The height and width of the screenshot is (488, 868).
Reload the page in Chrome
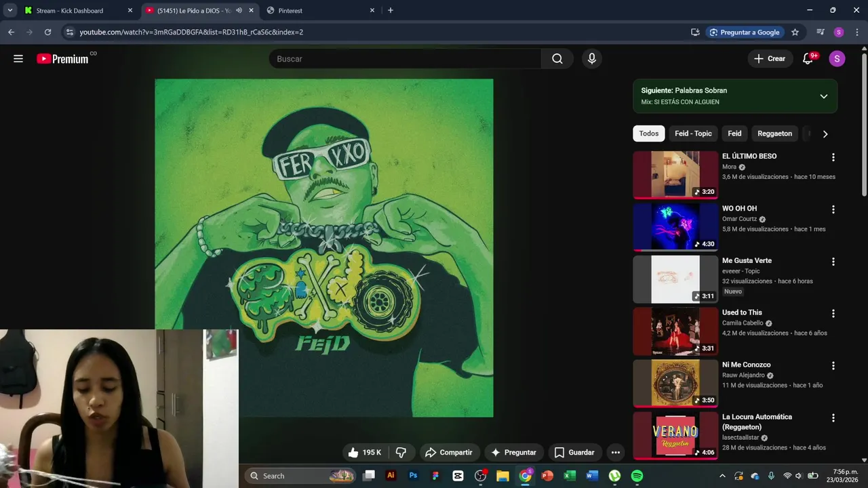coord(47,32)
